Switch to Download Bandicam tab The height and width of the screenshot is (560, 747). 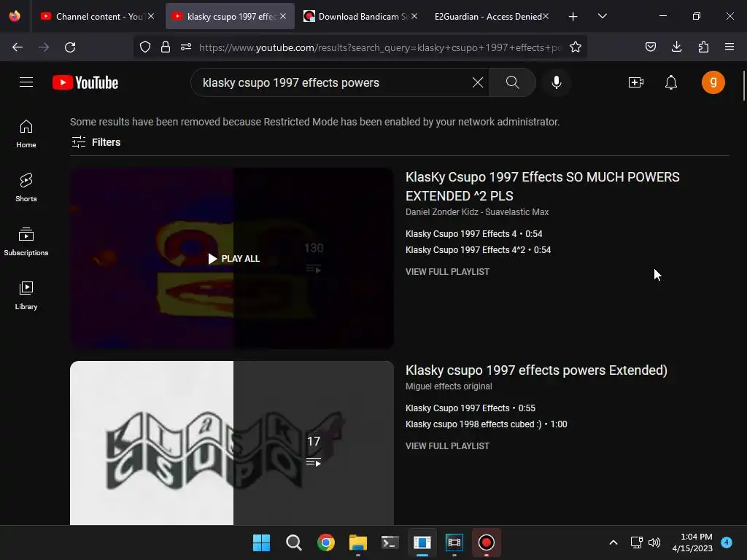click(x=356, y=16)
